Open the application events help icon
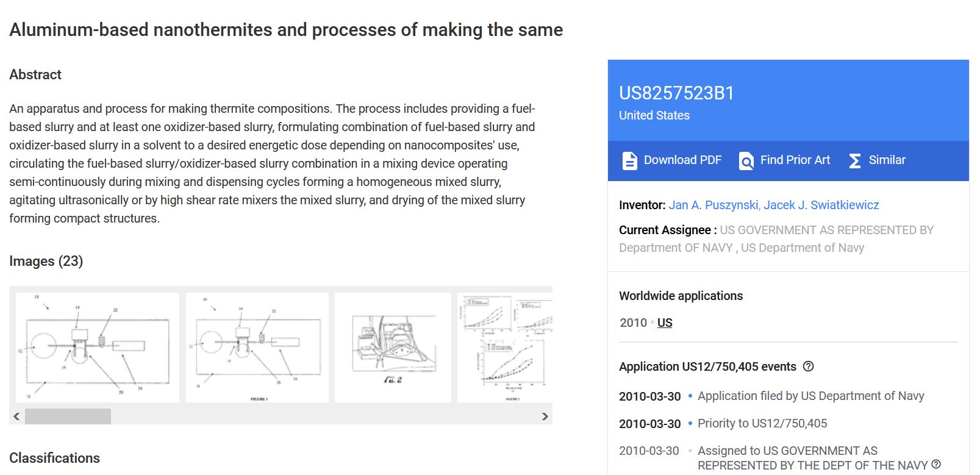 click(808, 366)
